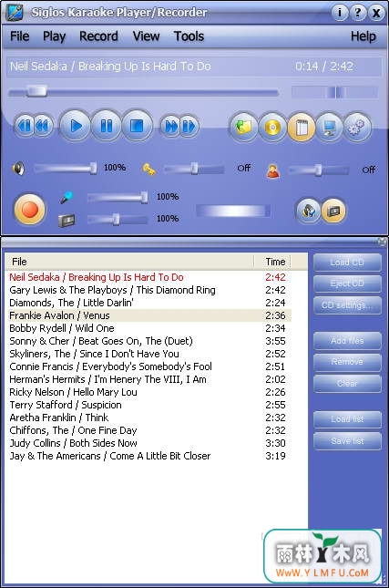The height and width of the screenshot is (588, 389).
Task: Click the Load list button
Action: 347,419
